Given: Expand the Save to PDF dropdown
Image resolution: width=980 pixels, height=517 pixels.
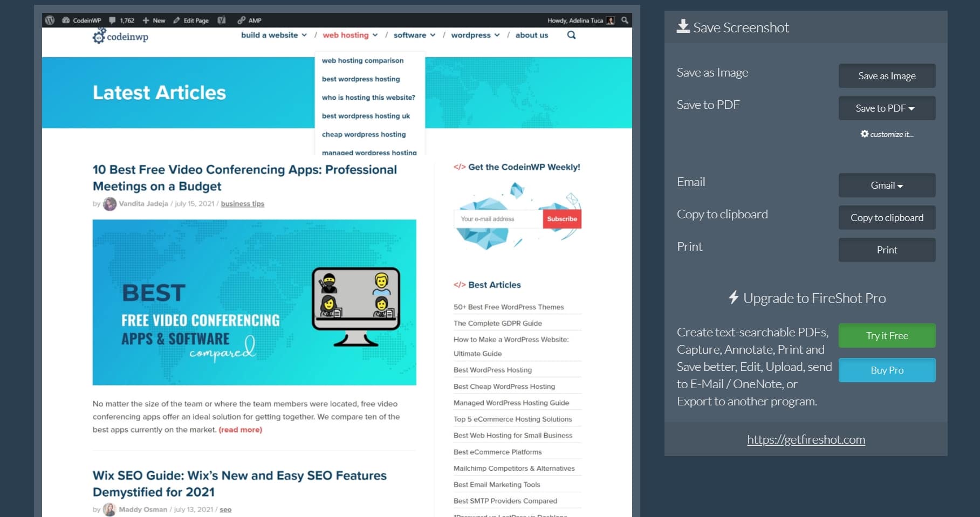Looking at the screenshot, I should (887, 108).
